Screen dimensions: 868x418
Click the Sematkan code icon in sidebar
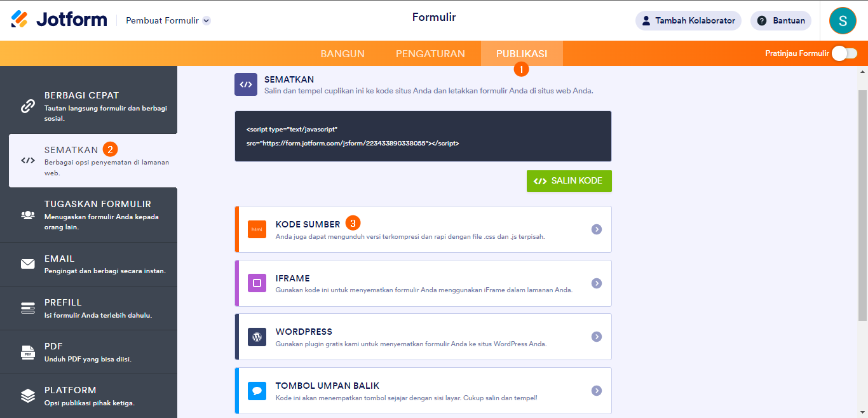[28, 160]
